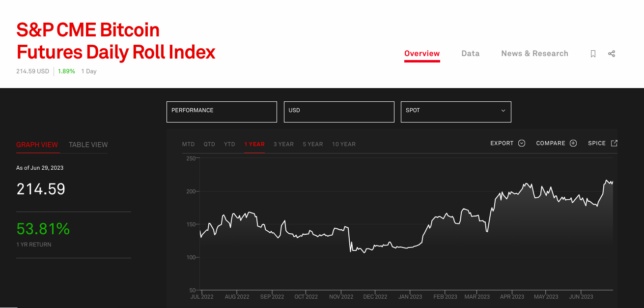Select the 10 Year chart range
Image resolution: width=644 pixels, height=308 pixels.
click(343, 144)
